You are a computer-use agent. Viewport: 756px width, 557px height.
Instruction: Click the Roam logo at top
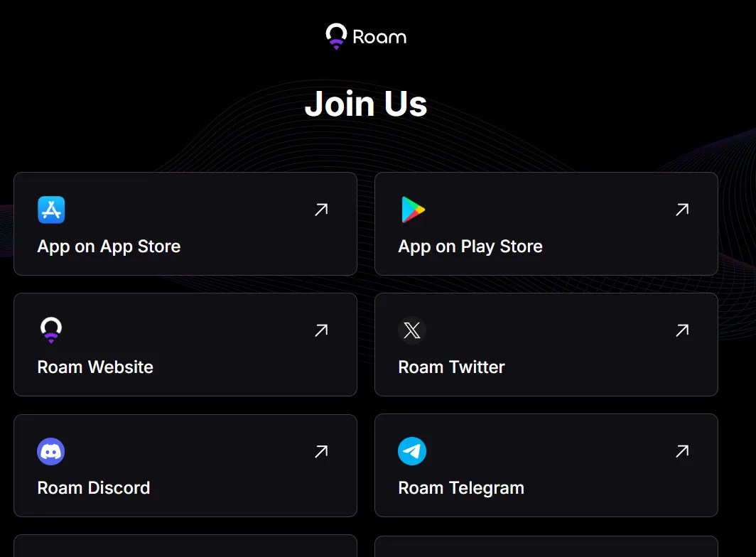tap(366, 36)
